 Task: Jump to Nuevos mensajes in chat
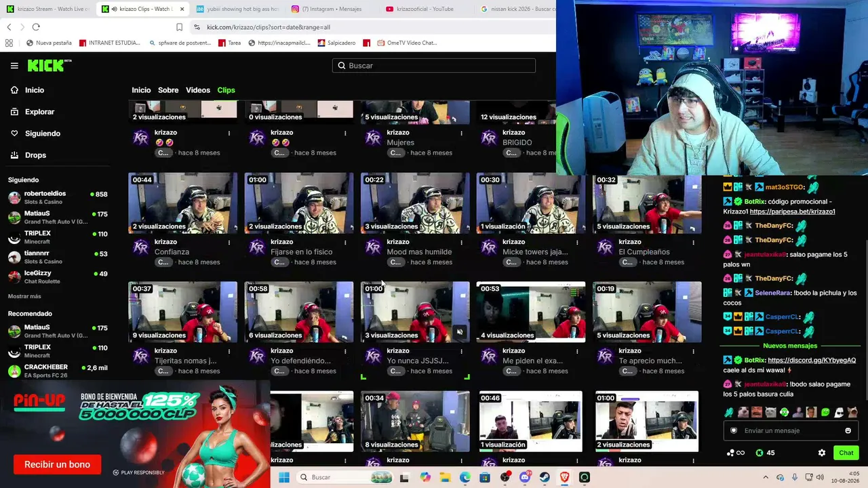tap(790, 346)
